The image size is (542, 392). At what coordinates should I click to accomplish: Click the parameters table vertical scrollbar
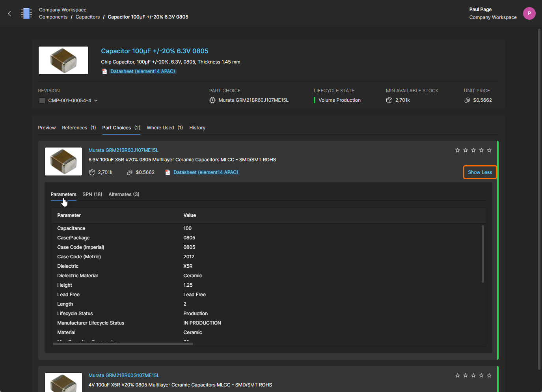[482, 254]
